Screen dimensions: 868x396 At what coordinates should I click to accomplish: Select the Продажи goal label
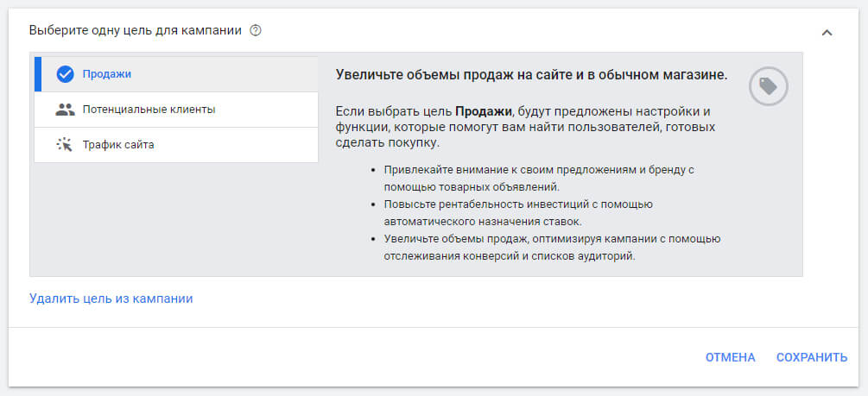(x=107, y=74)
